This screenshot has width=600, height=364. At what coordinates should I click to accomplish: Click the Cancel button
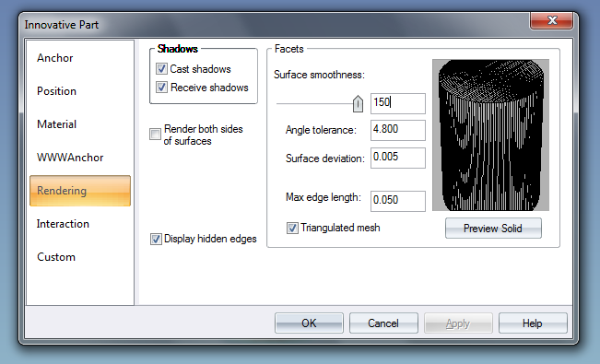[x=383, y=323]
